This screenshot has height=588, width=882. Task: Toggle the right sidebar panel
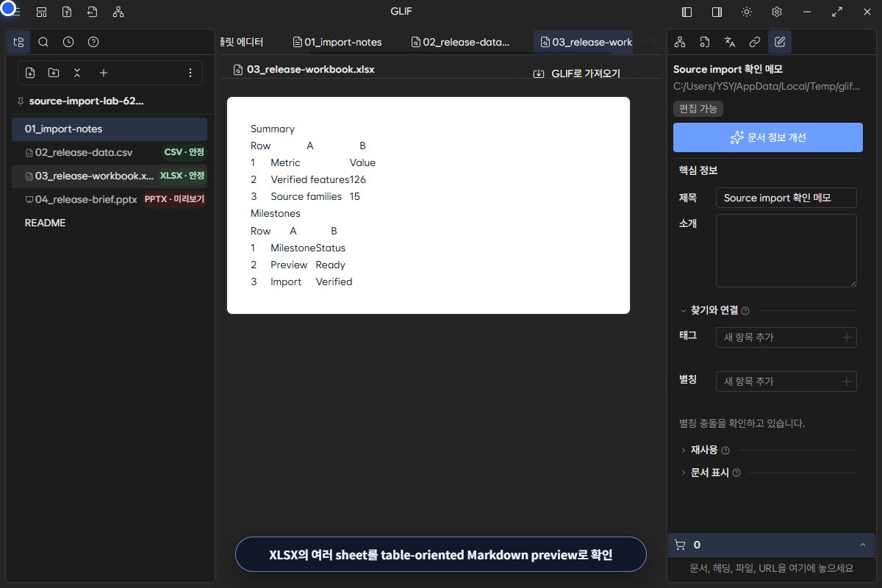tap(717, 12)
